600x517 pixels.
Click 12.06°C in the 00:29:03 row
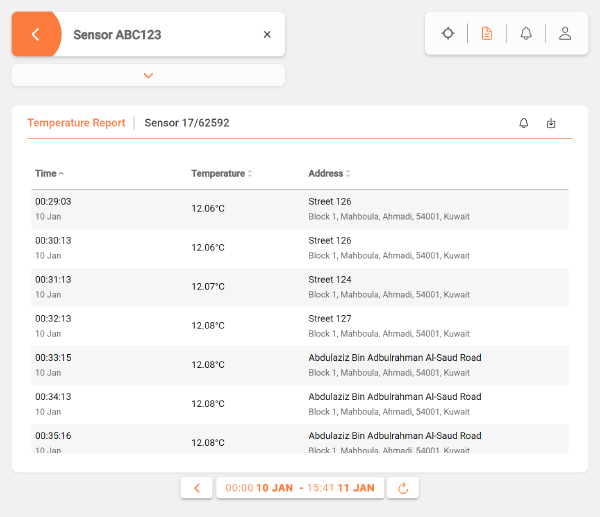coord(208,209)
